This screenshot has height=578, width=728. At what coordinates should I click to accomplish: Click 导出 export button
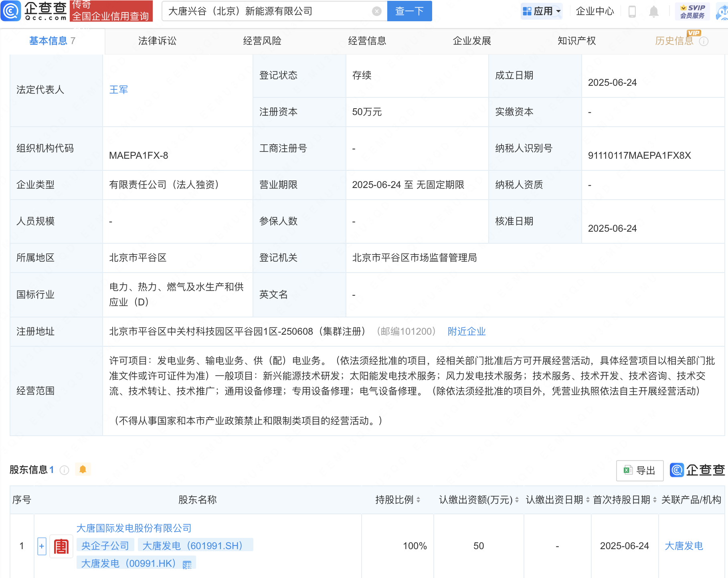[x=640, y=471]
